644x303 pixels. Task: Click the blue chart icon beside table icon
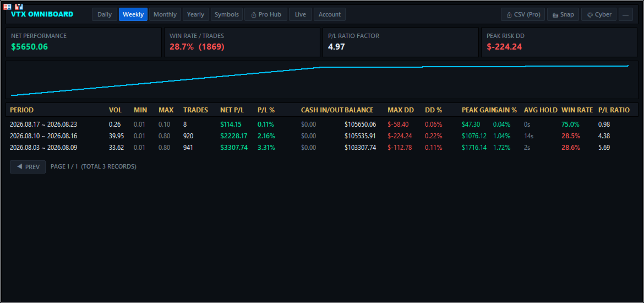(19, 7)
